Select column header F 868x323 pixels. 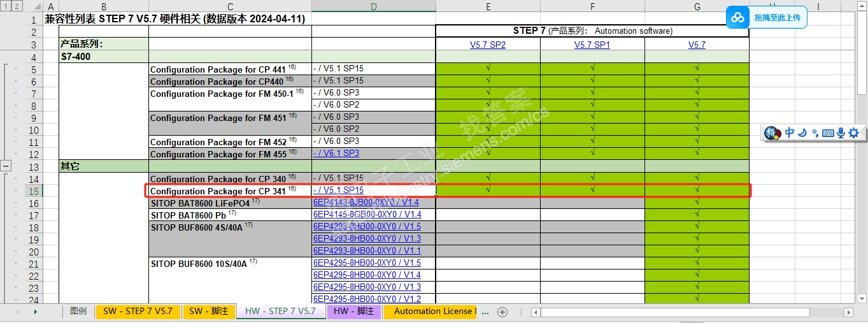[x=592, y=6]
